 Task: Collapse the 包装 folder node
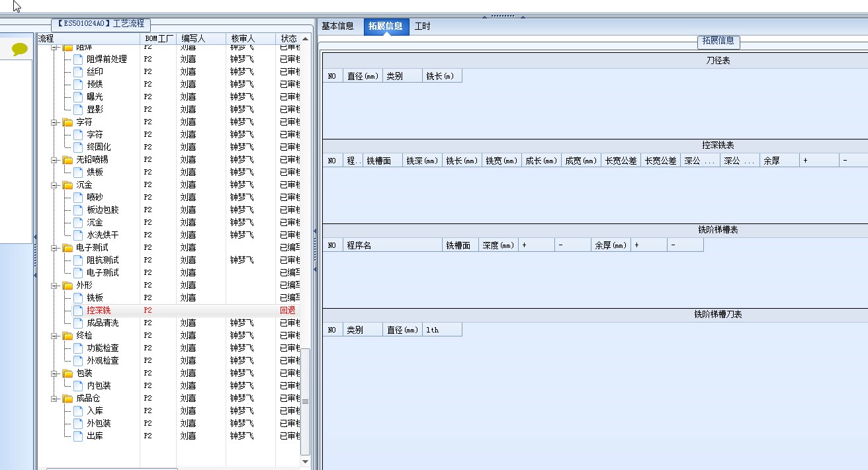[x=54, y=373]
